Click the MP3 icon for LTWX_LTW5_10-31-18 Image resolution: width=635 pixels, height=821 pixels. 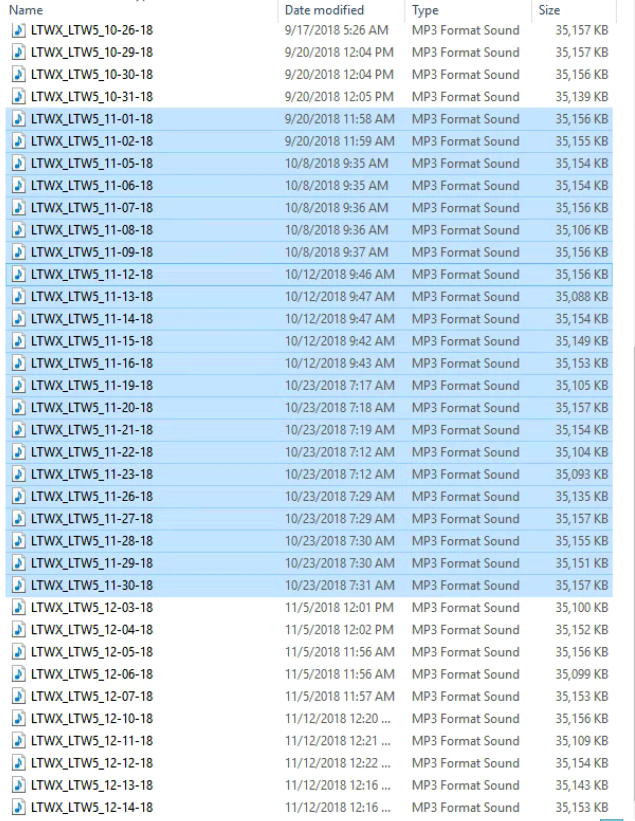(x=19, y=97)
